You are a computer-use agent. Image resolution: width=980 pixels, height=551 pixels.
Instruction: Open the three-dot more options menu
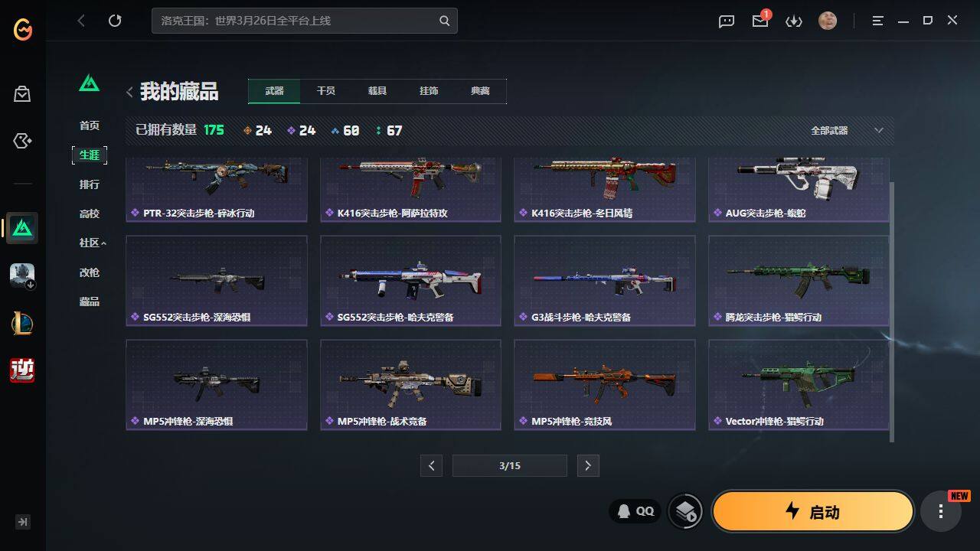(x=941, y=511)
